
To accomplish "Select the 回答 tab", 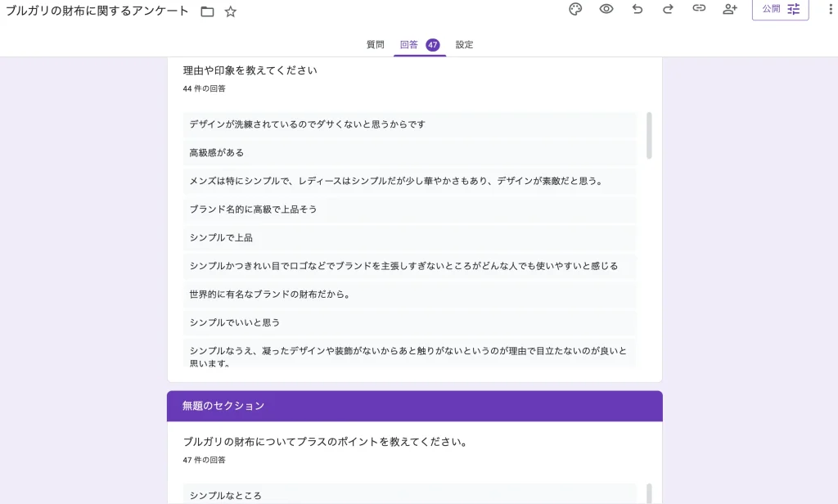I will point(420,45).
